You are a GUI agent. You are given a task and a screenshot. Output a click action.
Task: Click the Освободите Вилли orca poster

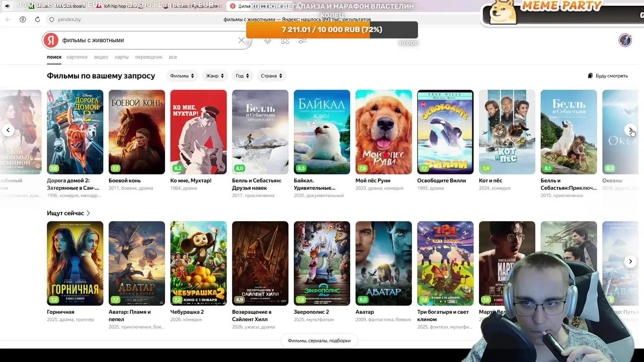(445, 132)
